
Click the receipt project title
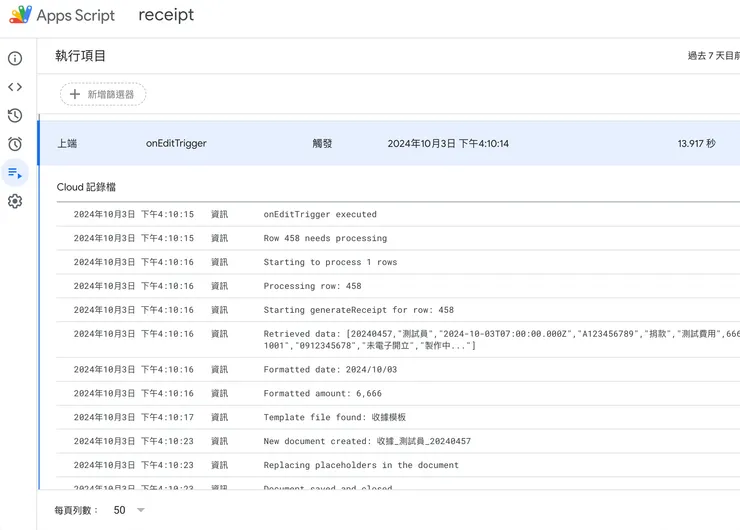[x=166, y=15]
